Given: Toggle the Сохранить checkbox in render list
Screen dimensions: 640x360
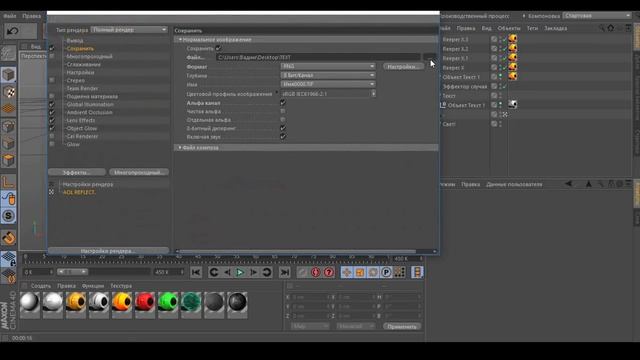Looking at the screenshot, I should [52, 48].
